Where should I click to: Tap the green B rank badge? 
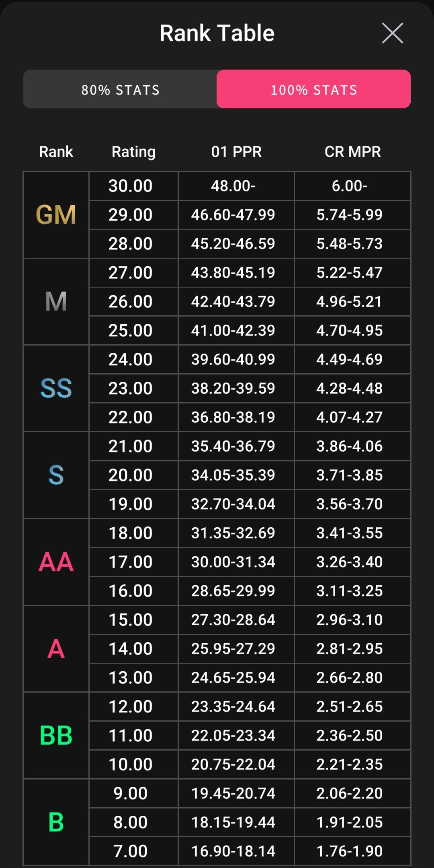[56, 822]
